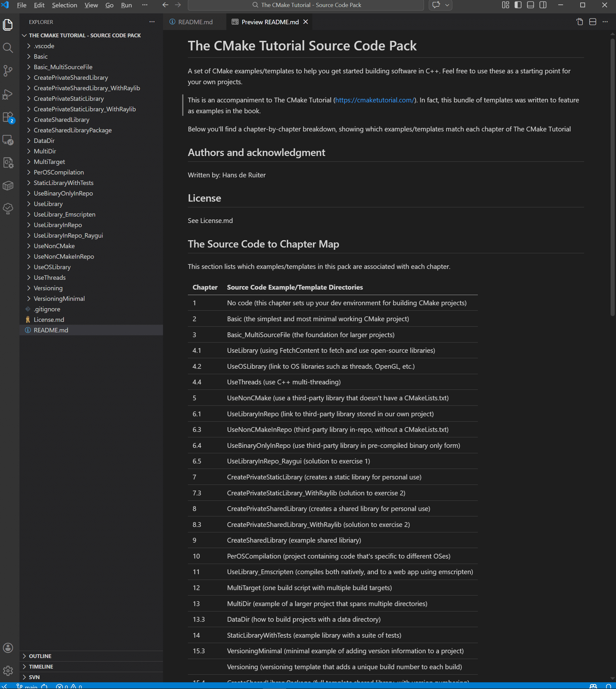Screen dimensions: 616x689
Task: Split the editor using split icon
Action: pos(592,22)
